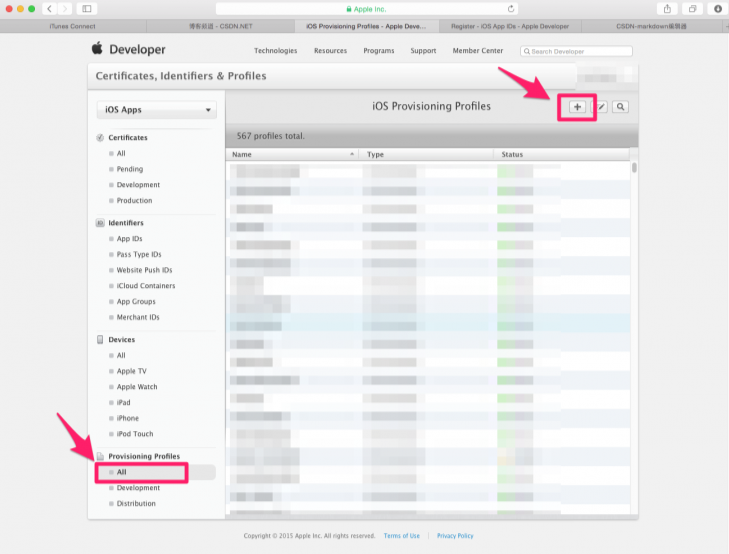Select Apple TV devices
The width and height of the screenshot is (729, 554).
[132, 371]
